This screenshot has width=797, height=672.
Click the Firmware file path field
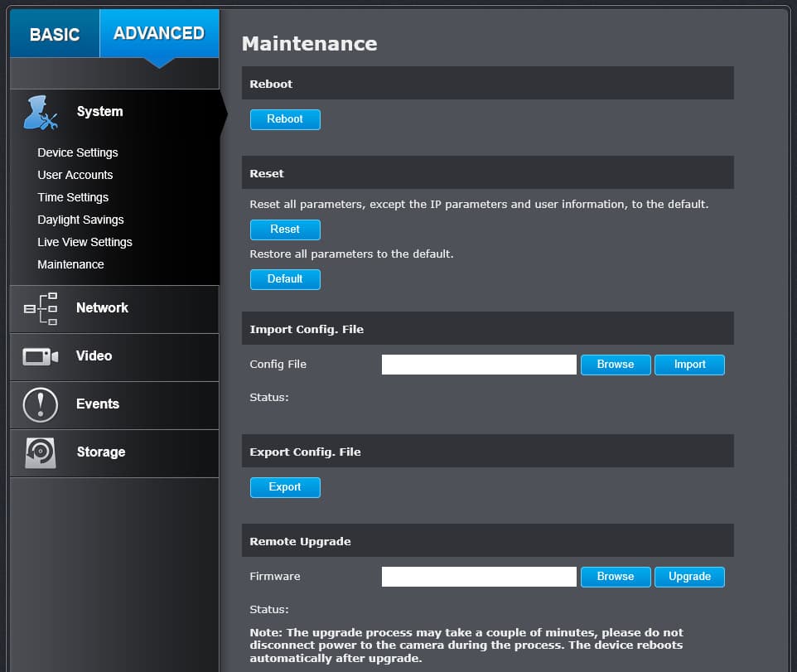479,577
